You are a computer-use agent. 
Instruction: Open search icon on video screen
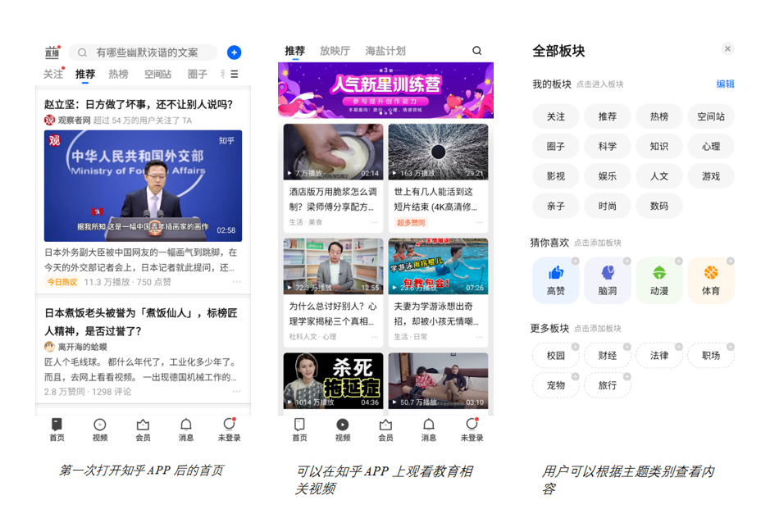(x=477, y=51)
